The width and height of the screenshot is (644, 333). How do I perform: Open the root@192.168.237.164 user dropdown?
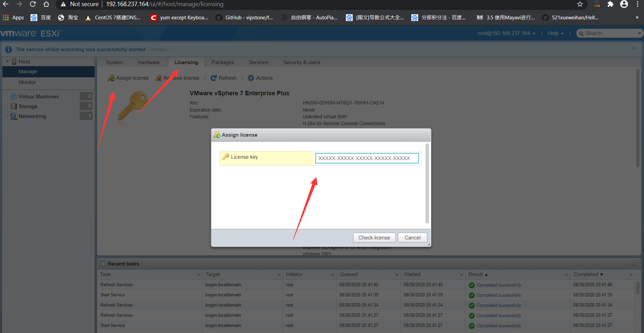pyautogui.click(x=507, y=33)
